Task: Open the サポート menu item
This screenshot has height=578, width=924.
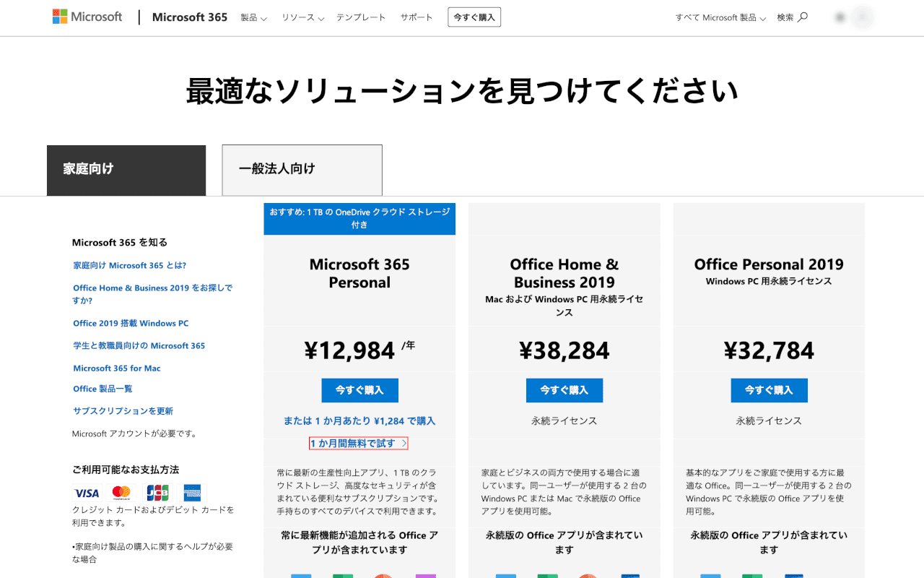Action: [x=417, y=17]
